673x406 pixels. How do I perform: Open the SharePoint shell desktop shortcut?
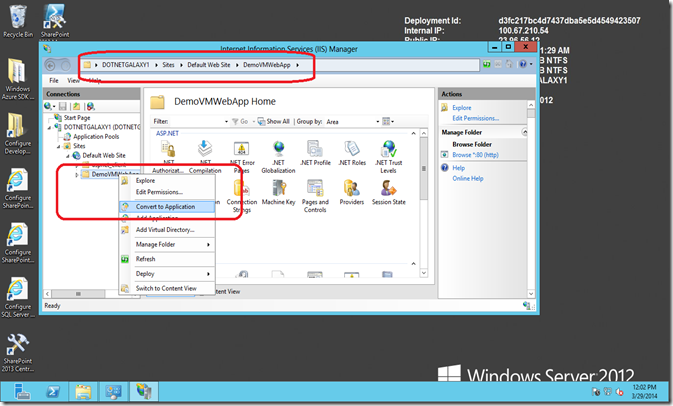55,21
